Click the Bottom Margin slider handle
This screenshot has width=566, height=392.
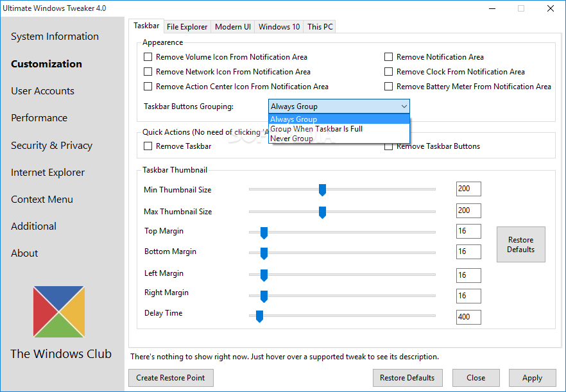tap(264, 253)
